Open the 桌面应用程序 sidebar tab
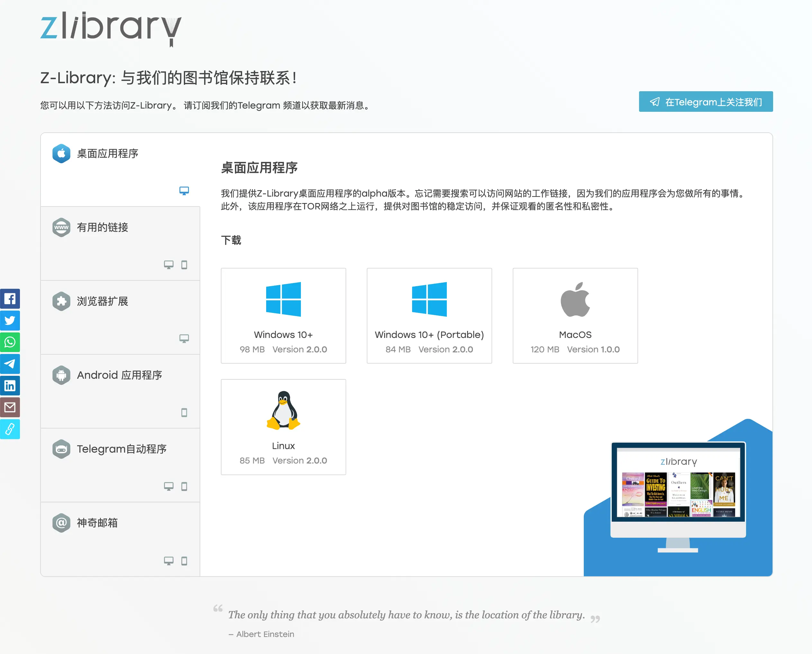Screen dimensions: 812x654 120,170
